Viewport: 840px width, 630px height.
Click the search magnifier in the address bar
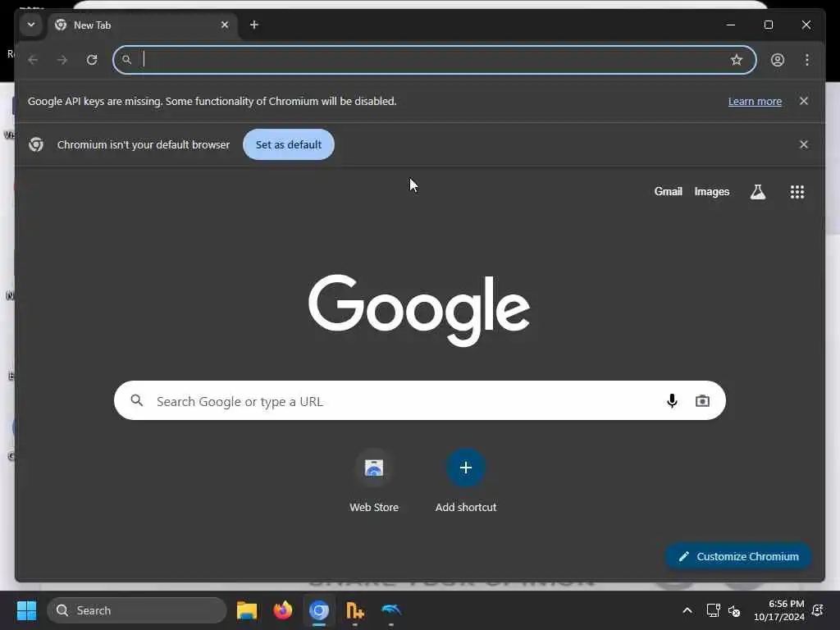[126, 60]
